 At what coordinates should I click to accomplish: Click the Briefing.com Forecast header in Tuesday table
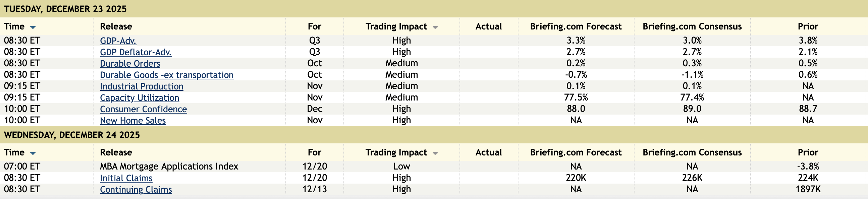576,26
